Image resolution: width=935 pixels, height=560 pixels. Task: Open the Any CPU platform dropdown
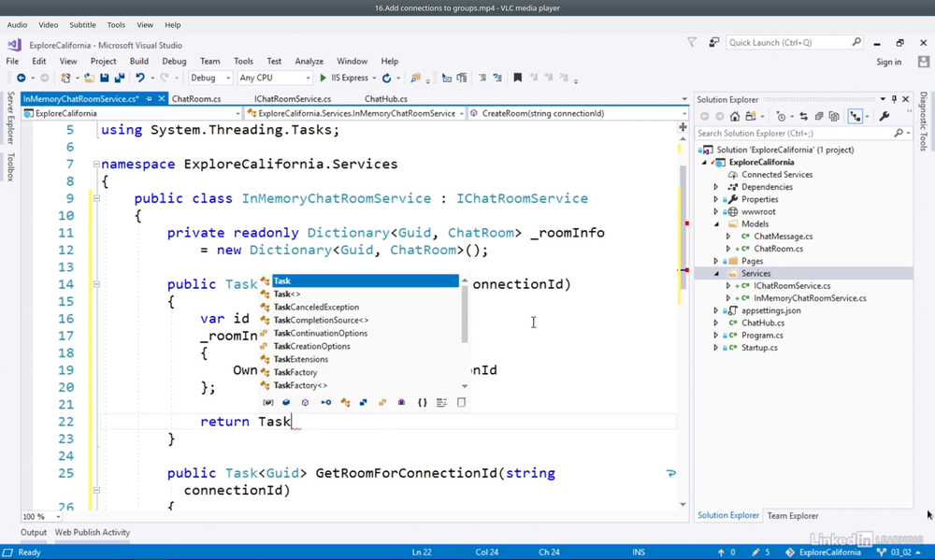(274, 79)
